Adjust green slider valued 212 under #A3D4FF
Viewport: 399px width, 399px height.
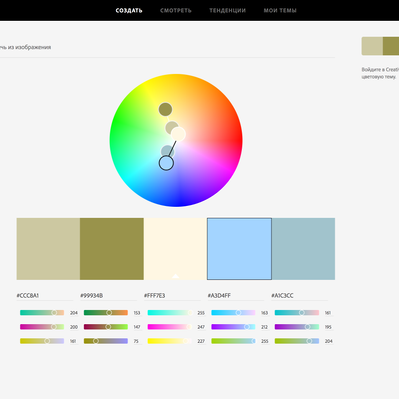click(233, 327)
